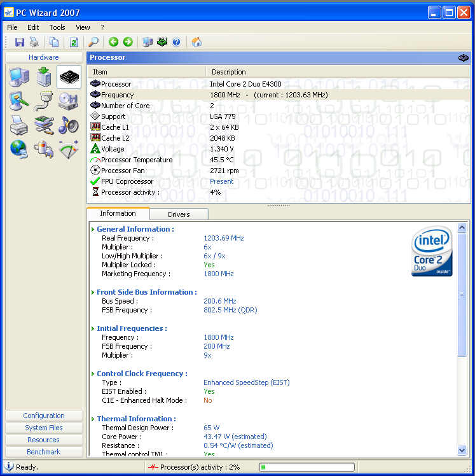The height and width of the screenshot is (476, 475).
Task: Select the Number of Core row
Action: [279, 106]
